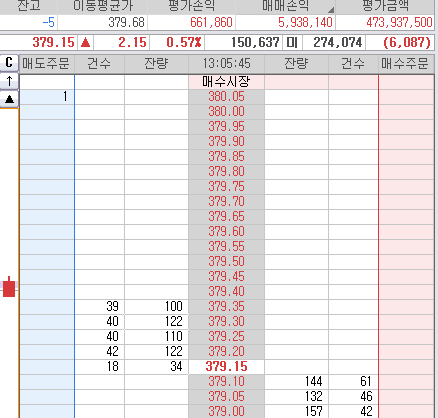The height and width of the screenshot is (418, 438).
Task: Select price 379.85 in the ladder
Action: coord(226,157)
